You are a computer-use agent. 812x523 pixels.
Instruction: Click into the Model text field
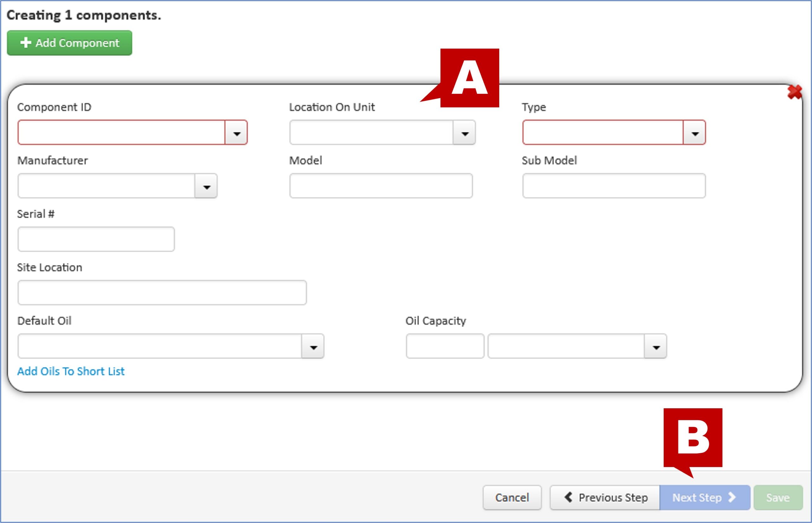pyautogui.click(x=381, y=186)
